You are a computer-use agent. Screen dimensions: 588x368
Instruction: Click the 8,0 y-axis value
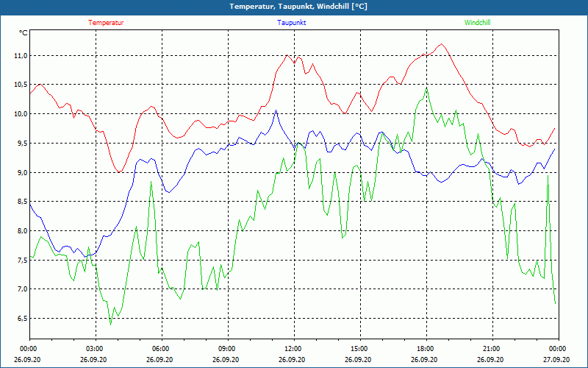[22, 230]
